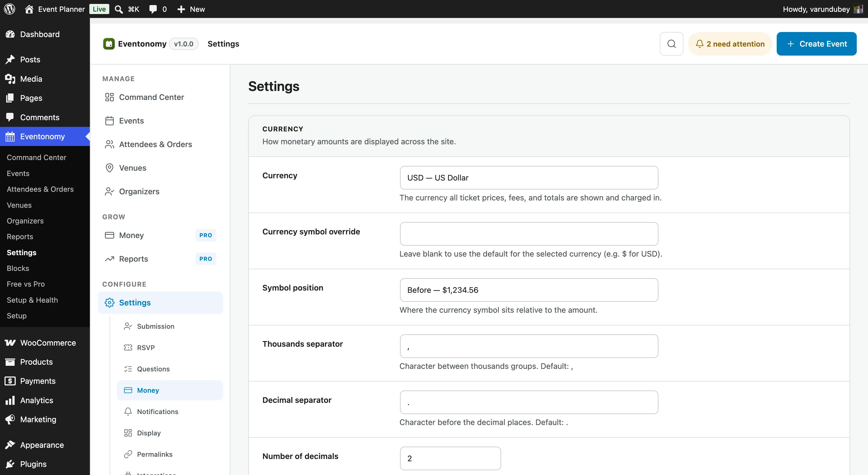Click the Venues map pin icon

tap(110, 168)
